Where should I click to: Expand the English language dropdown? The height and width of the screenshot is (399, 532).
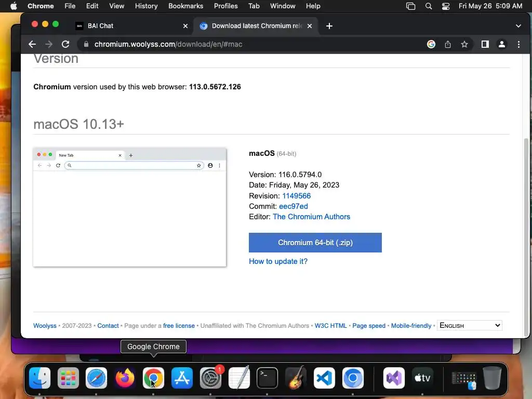[x=470, y=325]
